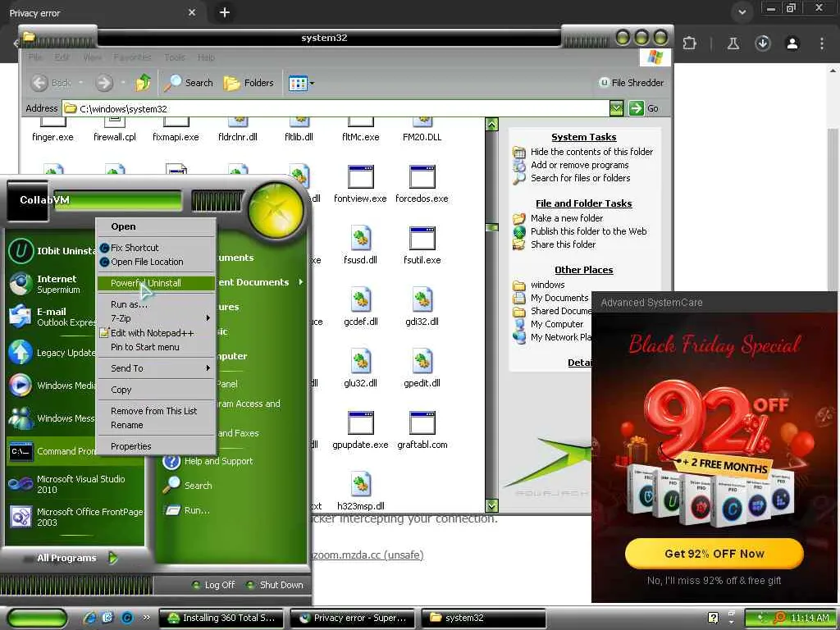Open browser three-dot menu

(822, 43)
